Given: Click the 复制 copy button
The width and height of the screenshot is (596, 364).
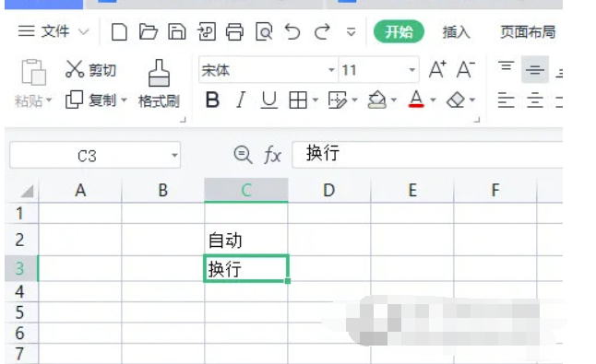Looking at the screenshot, I should [90, 100].
